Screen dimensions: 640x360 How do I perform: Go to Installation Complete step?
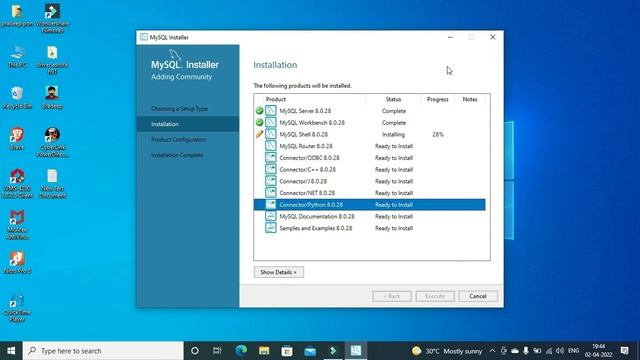pos(177,155)
